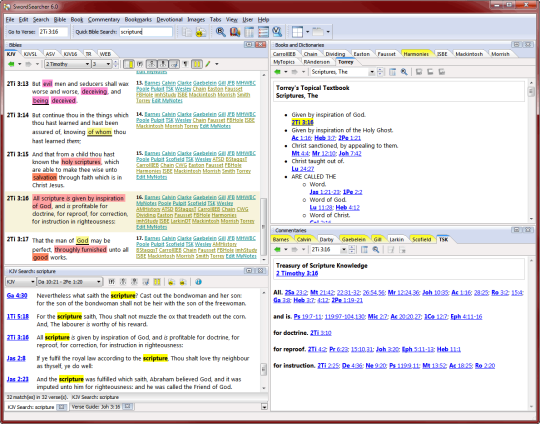The image size is (540, 424).
Task: Click the SwordSearcher app icon in title bar
Action: pos(7,7)
